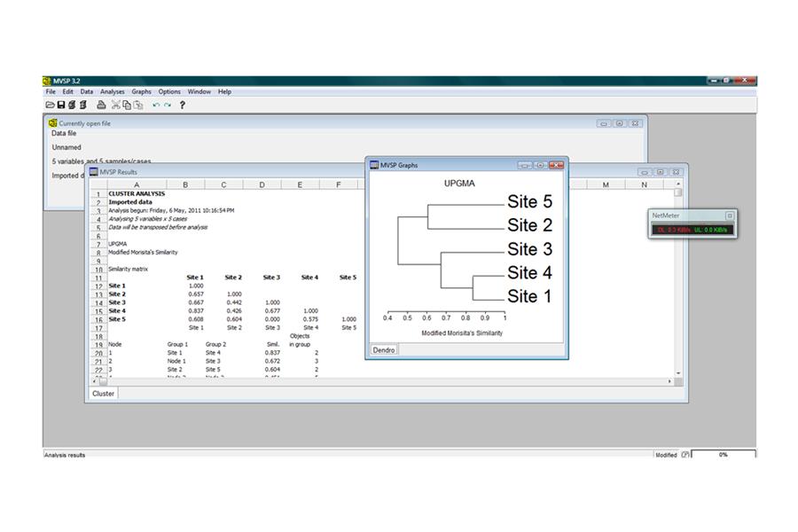Open the Analyses menu
The image size is (798, 532).
click(112, 91)
